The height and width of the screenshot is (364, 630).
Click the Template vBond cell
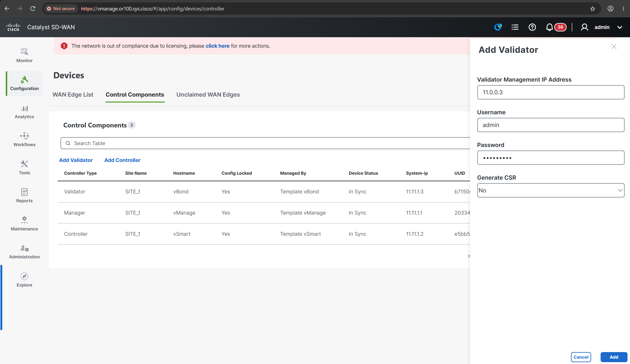[299, 192]
